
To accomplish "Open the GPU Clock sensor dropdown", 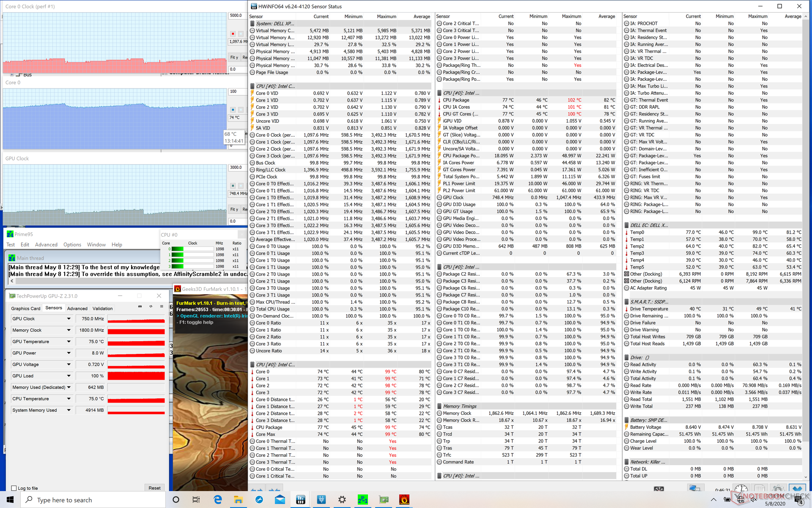I will tap(69, 319).
